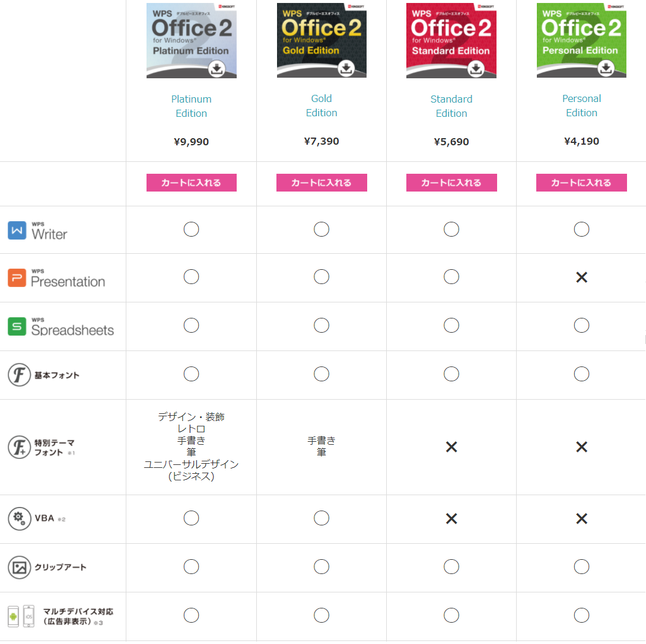Open the Platinum Edition product image
This screenshot has height=644, width=646.
pyautogui.click(x=192, y=40)
